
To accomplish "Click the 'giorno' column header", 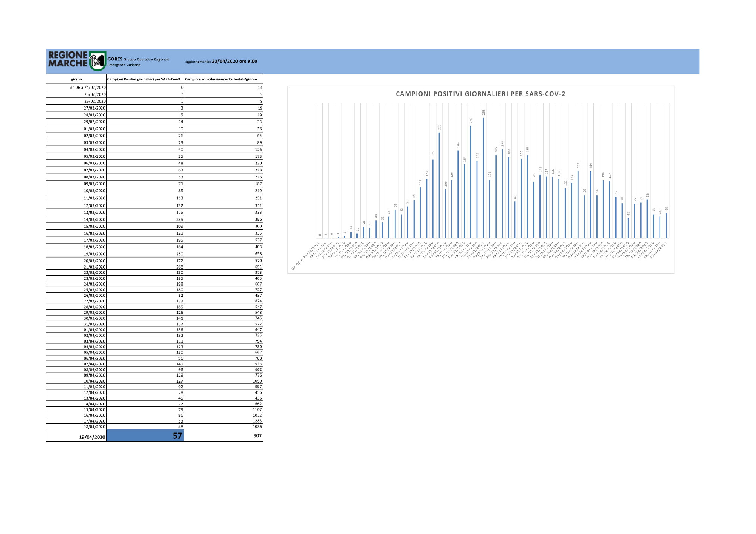I will pos(76,79).
